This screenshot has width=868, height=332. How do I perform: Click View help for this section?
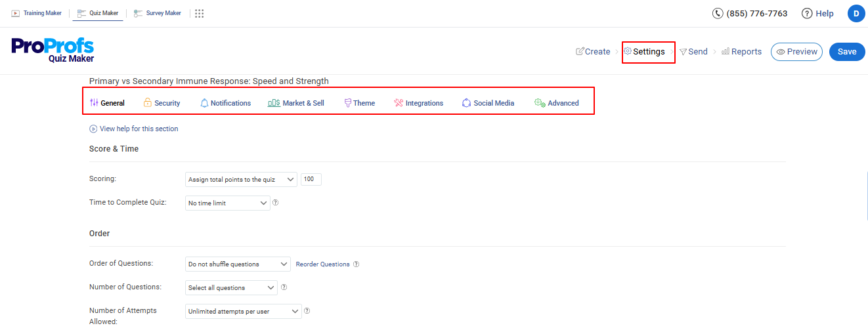coord(134,129)
